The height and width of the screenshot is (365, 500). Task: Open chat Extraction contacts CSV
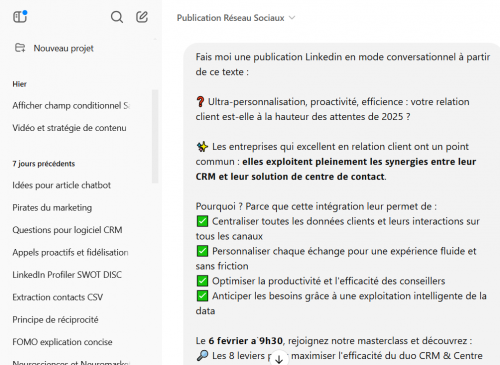[58, 297]
